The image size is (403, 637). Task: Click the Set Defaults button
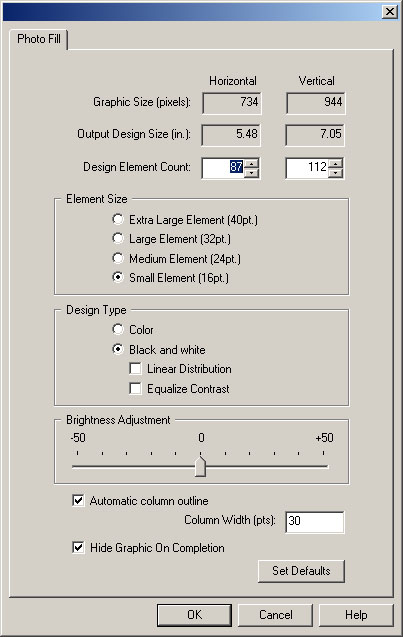tap(301, 571)
